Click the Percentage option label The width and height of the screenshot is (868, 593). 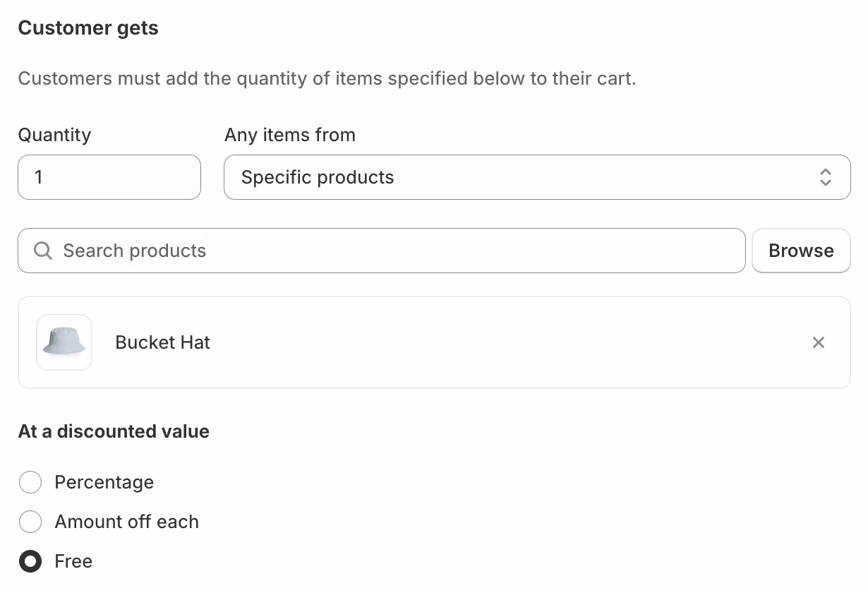[104, 482]
